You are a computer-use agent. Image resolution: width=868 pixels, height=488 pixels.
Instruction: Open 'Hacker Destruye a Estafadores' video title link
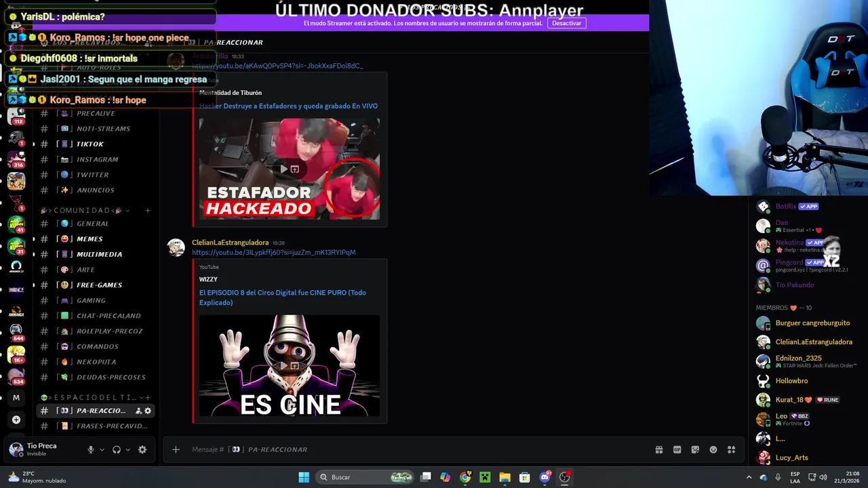(x=288, y=106)
